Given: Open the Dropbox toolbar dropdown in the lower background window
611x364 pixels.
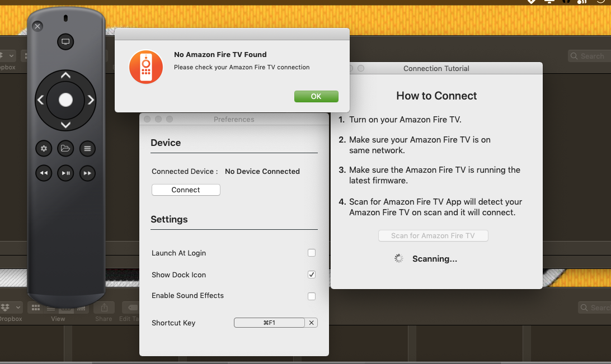Looking at the screenshot, I should click(11, 308).
